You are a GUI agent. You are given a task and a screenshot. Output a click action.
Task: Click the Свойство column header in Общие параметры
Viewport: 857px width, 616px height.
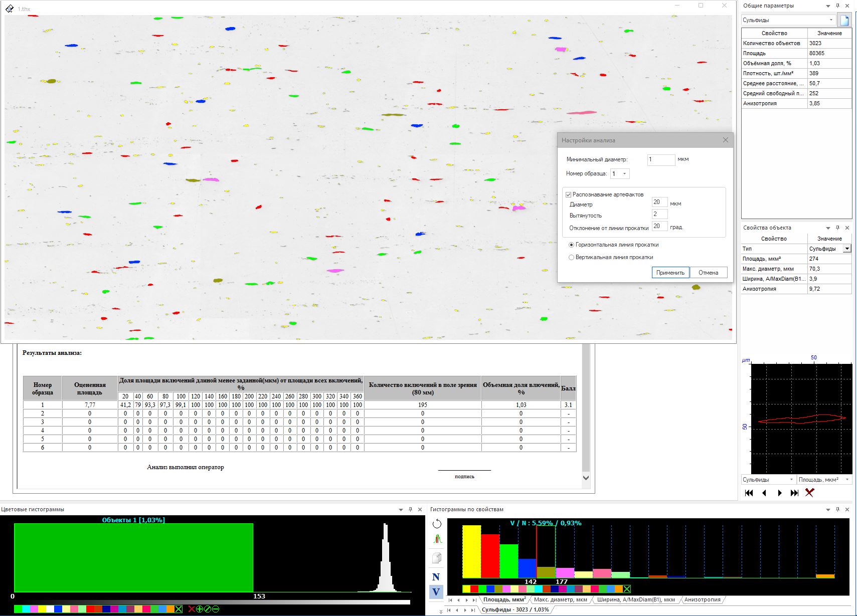(x=774, y=33)
